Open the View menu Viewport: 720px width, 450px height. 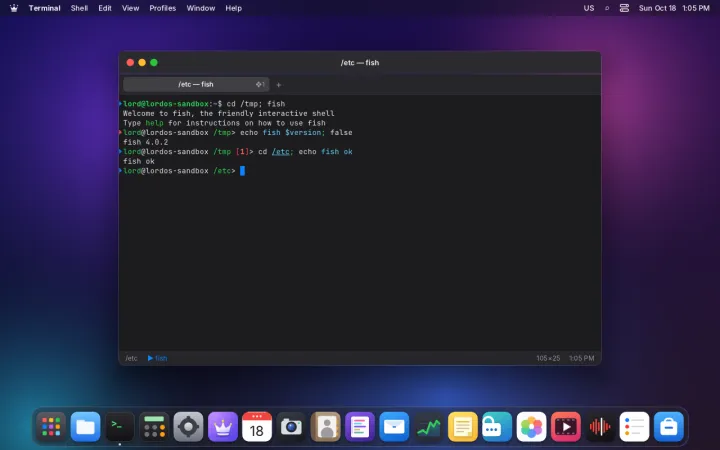[130, 8]
